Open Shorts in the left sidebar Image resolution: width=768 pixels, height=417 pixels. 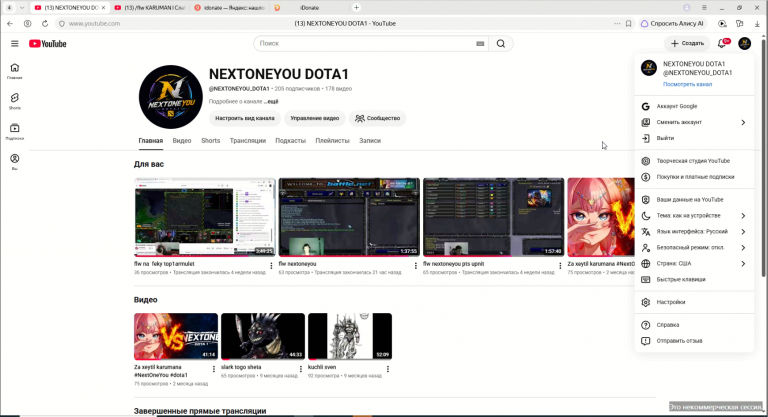[x=15, y=101]
